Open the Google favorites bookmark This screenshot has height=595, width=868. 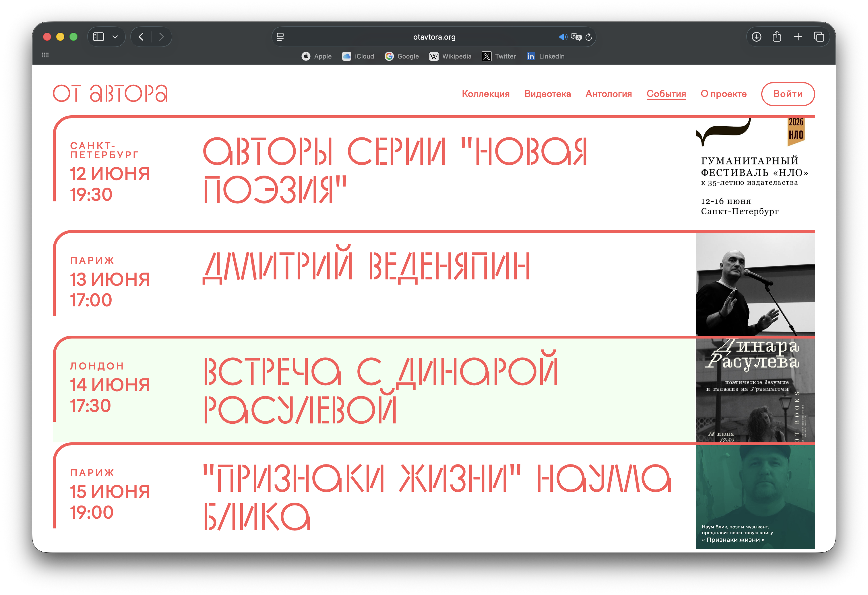402,56
